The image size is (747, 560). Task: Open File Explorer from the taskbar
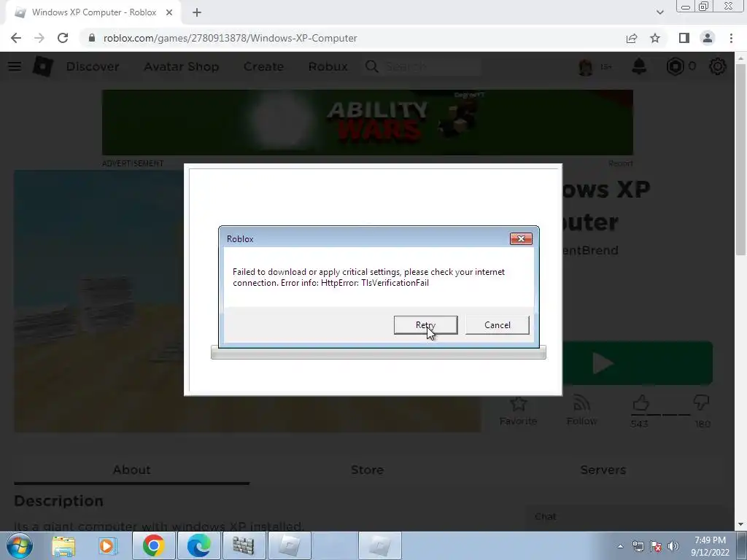(x=63, y=545)
